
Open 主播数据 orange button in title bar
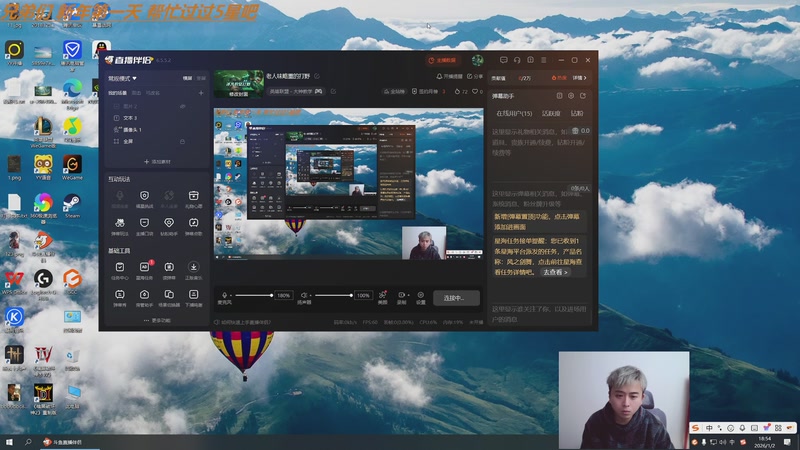[x=442, y=60]
